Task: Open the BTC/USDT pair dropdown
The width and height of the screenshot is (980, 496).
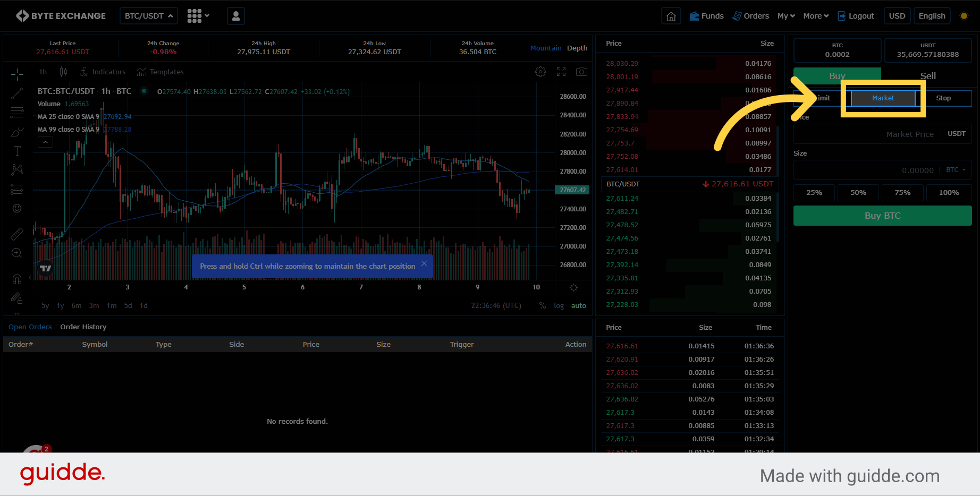Action: [149, 16]
